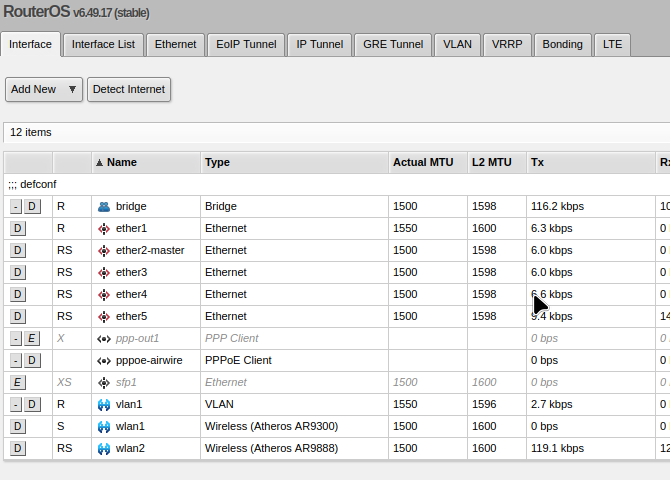Click the wlan2 wireless icon

pos(104,449)
